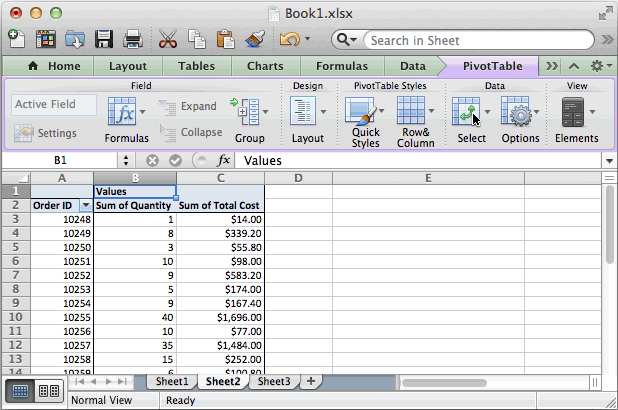The height and width of the screenshot is (410, 618).
Task: Click the field Settings button
Action: (x=45, y=133)
